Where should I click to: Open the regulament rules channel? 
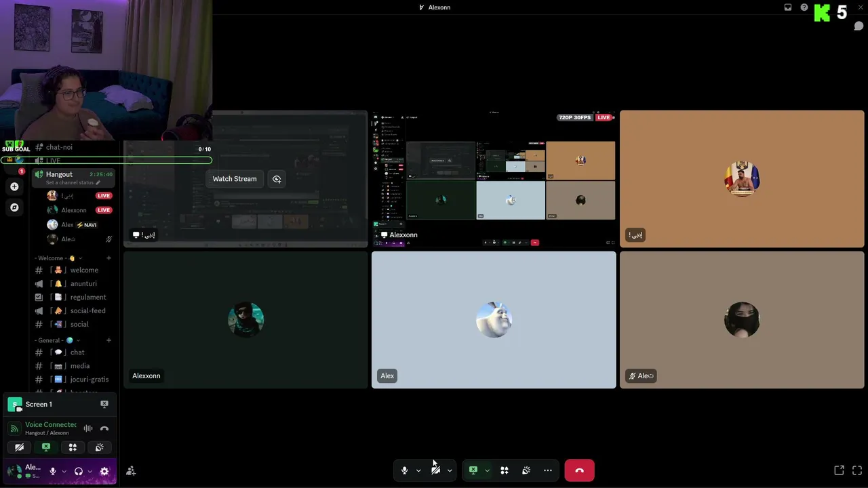[73, 298]
